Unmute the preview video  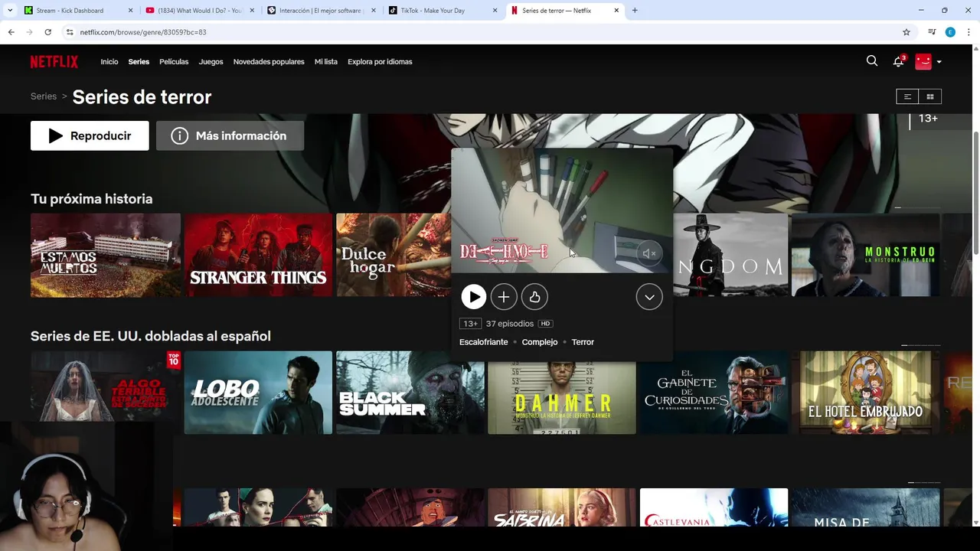coord(649,253)
